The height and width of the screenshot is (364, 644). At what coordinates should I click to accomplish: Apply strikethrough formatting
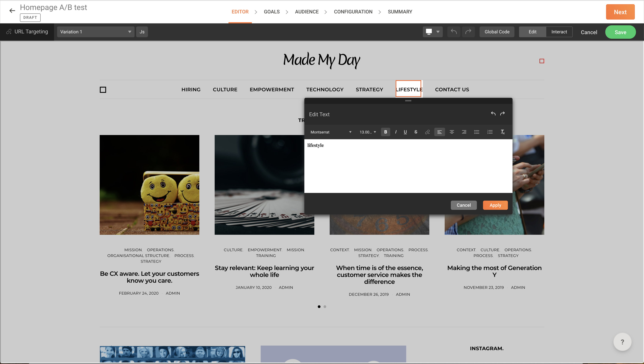click(x=416, y=132)
